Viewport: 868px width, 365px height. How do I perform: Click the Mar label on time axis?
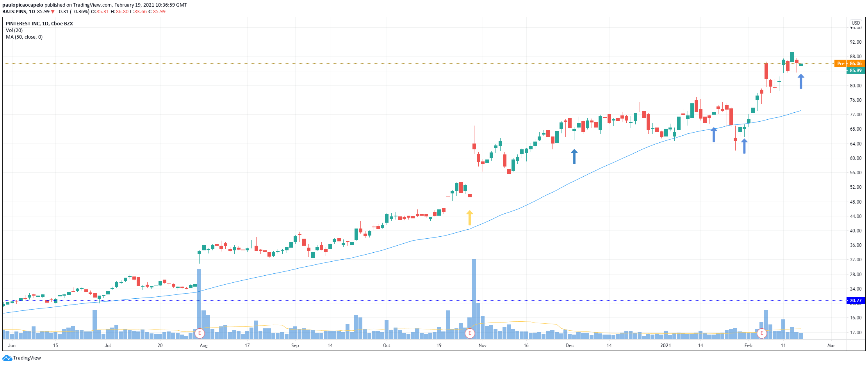point(831,346)
